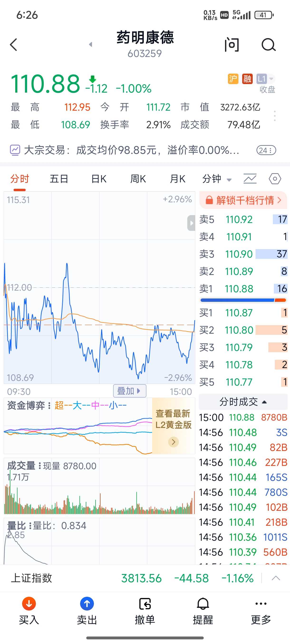Tap the current price 110.88
The image size is (290, 644).
click(45, 84)
